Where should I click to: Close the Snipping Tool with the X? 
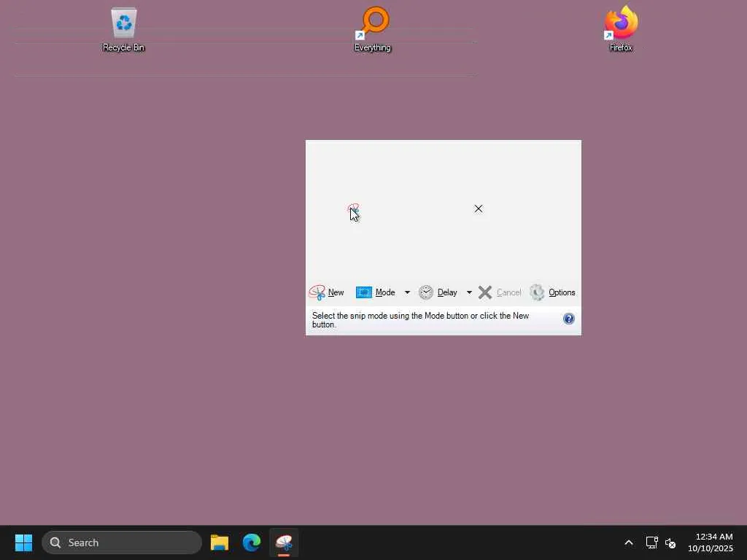click(x=479, y=209)
